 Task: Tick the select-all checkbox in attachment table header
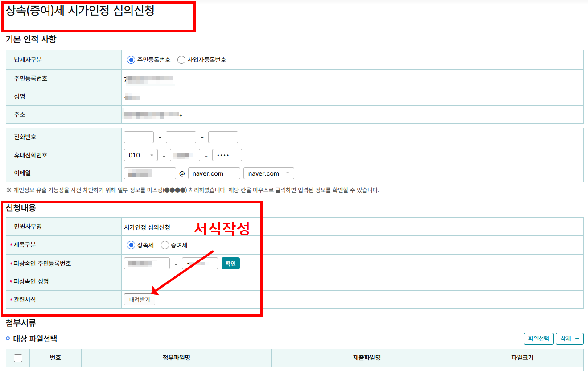[x=18, y=358]
